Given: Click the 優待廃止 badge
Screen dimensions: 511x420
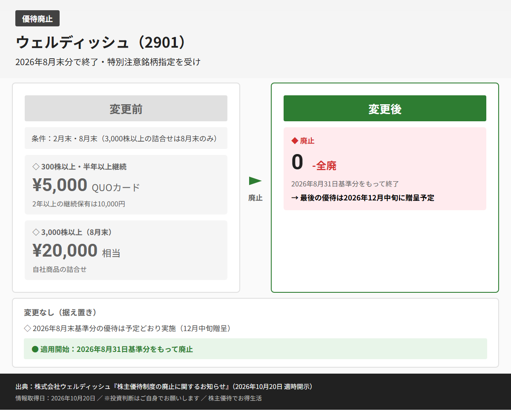Looking at the screenshot, I should click(37, 18).
